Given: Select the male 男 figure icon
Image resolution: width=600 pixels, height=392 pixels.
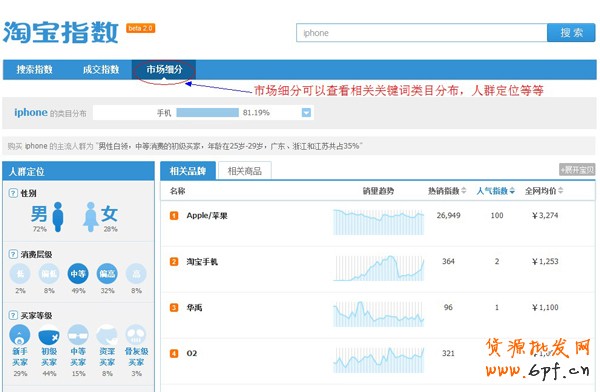Looking at the screenshot, I should (x=58, y=217).
